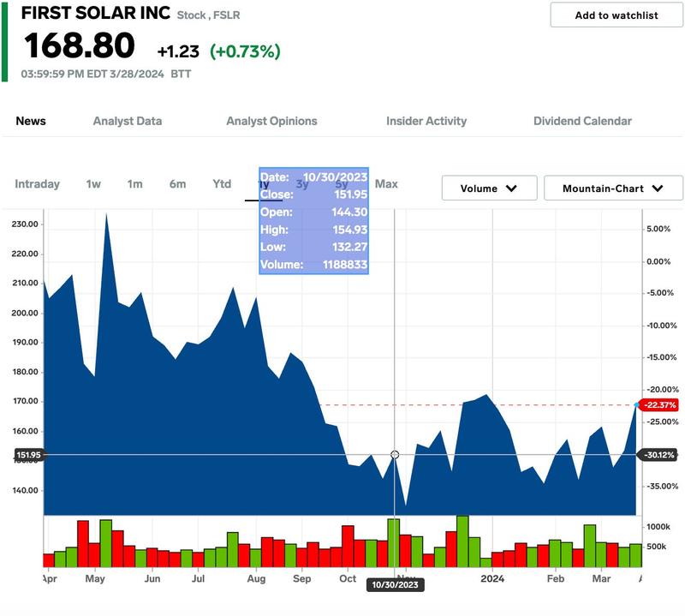The height and width of the screenshot is (616, 685).
Task: Click the 2024 label on time axis
Action: coord(492,579)
